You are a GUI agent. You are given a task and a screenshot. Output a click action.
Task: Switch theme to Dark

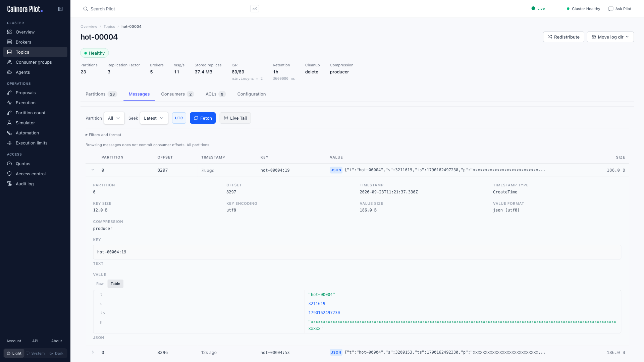(56, 353)
